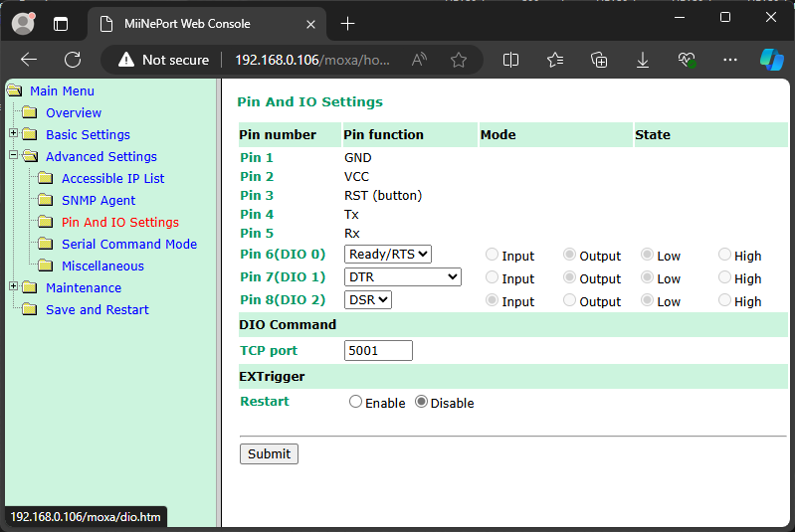Open the Pin 6 Ready/RTS dropdown
Screen dimensions: 795x532
(x=388, y=255)
